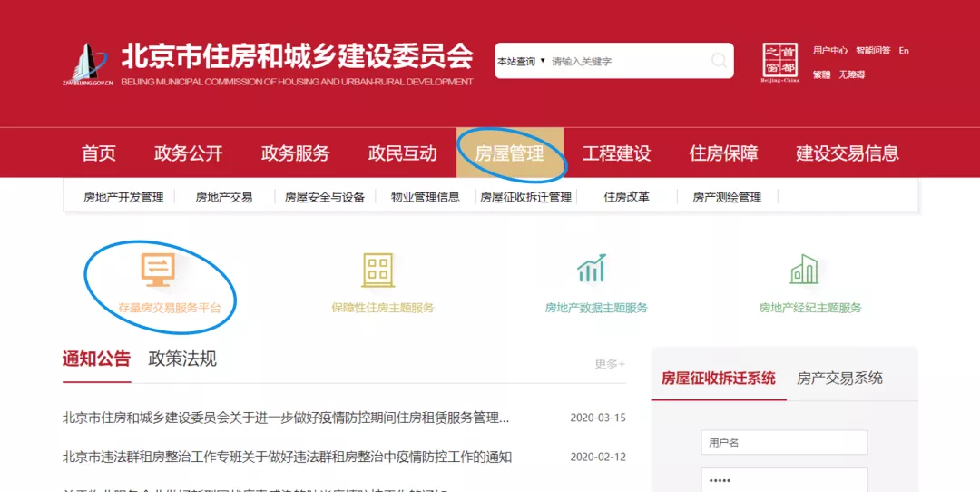Screen dimensions: 980x492
Task: Open the 首都之窗 Beijing-China logo
Action: [780, 63]
